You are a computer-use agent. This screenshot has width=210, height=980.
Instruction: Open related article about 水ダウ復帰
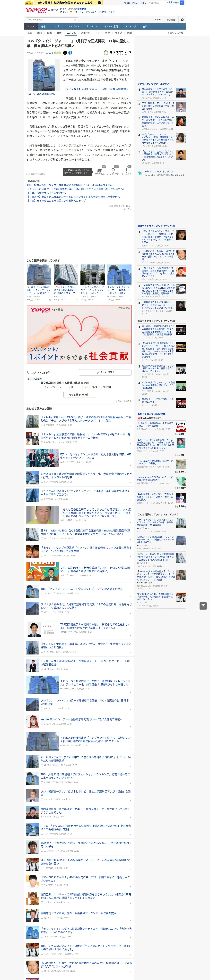click(x=70, y=185)
